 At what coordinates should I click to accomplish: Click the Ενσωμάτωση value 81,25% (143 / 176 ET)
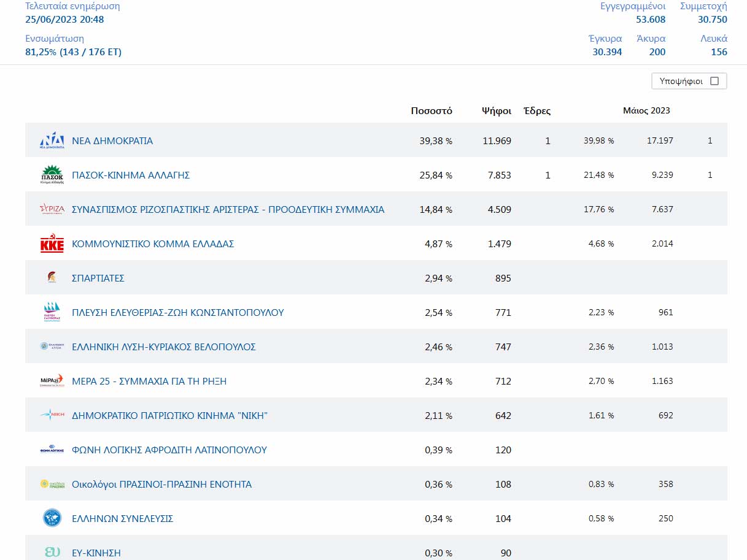[x=73, y=52]
